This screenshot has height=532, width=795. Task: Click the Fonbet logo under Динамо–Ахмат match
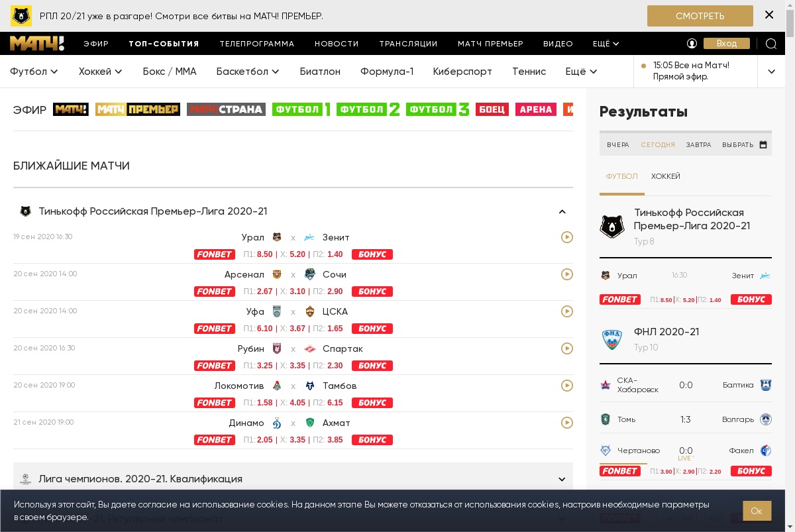(214, 440)
